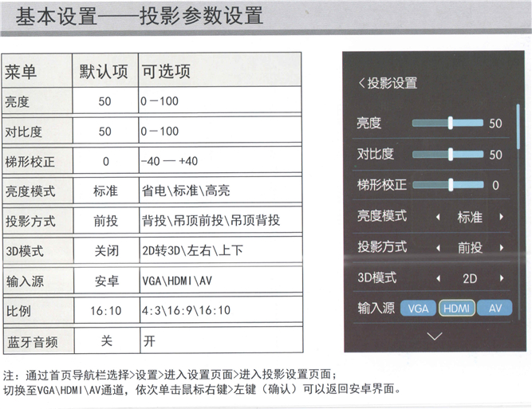This screenshot has height=409, width=532.
Task: Click the 比例 cell in the table
Action: click(x=39, y=311)
